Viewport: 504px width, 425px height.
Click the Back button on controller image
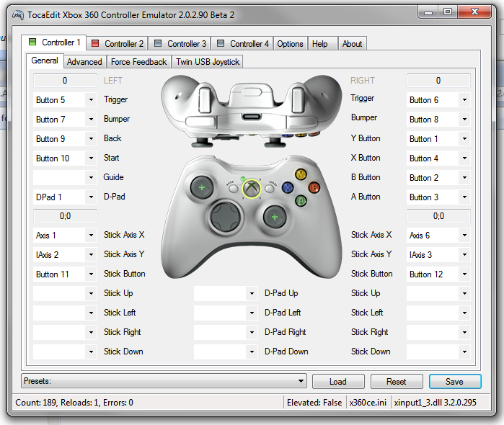234,188
